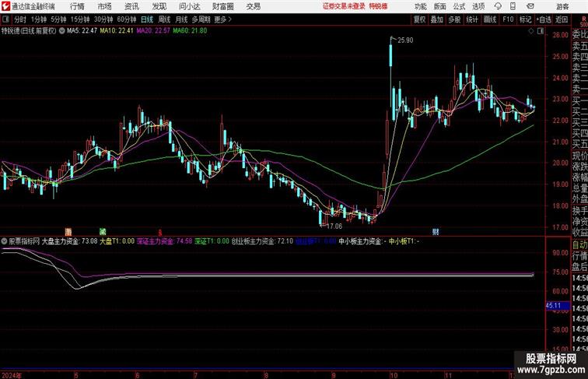Click the 统计 statistics button
The width and height of the screenshot is (588, 379).
coord(472,19)
